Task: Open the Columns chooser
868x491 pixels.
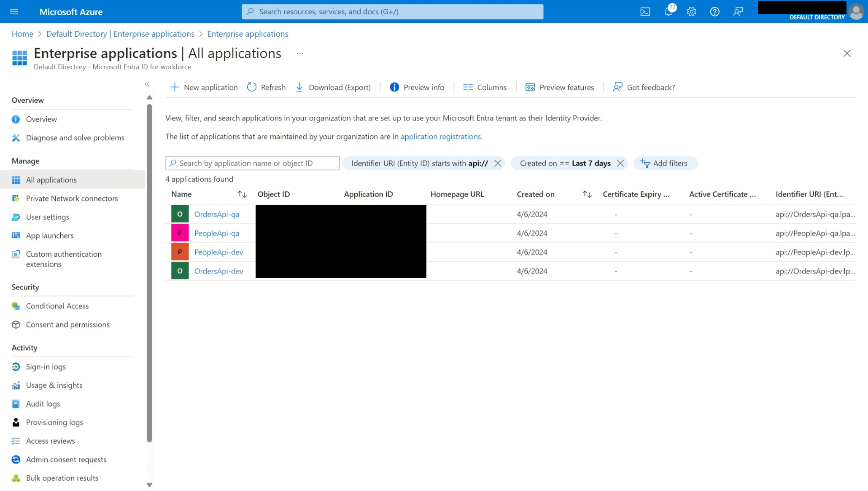Action: pos(485,87)
